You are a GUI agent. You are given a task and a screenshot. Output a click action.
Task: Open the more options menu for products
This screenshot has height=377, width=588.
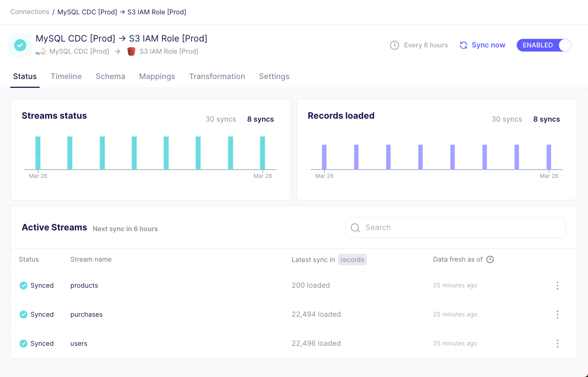click(x=557, y=286)
